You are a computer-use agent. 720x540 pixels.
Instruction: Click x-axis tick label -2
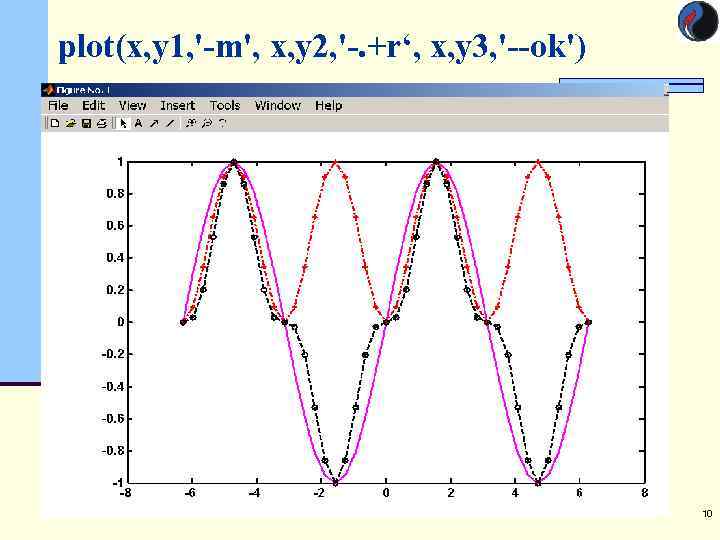[319, 493]
